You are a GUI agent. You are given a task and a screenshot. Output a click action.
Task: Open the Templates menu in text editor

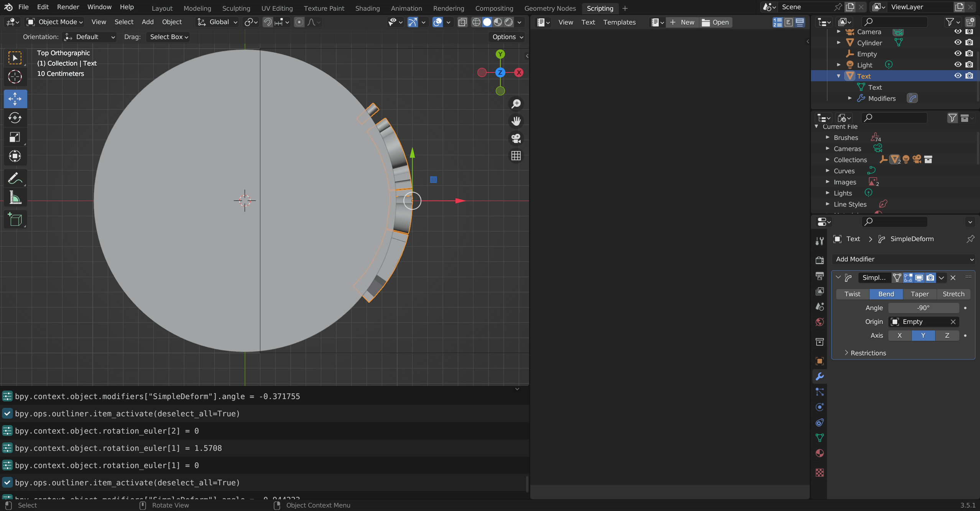point(619,22)
